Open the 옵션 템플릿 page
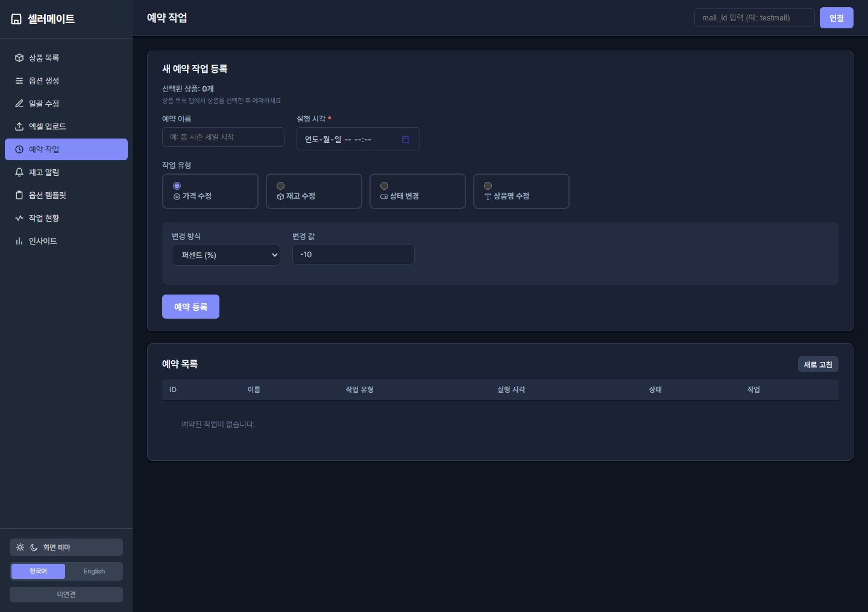 point(66,195)
